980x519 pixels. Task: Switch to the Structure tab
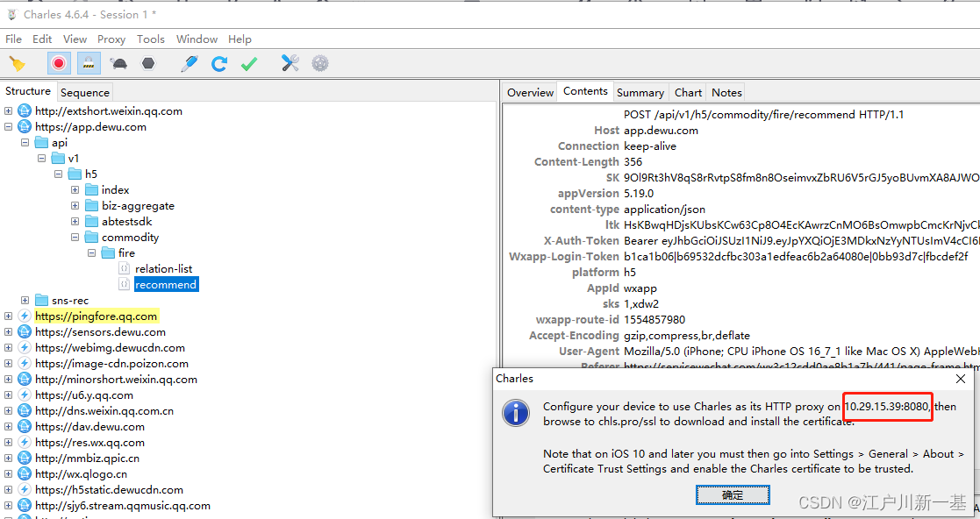pyautogui.click(x=28, y=91)
